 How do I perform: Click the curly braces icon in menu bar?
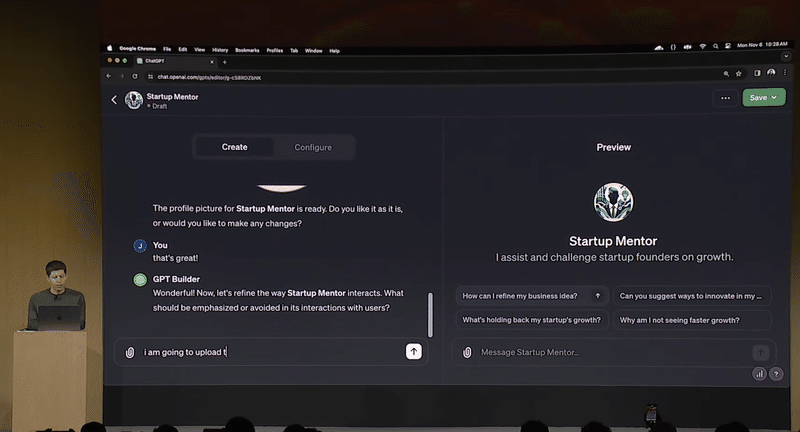click(x=673, y=47)
